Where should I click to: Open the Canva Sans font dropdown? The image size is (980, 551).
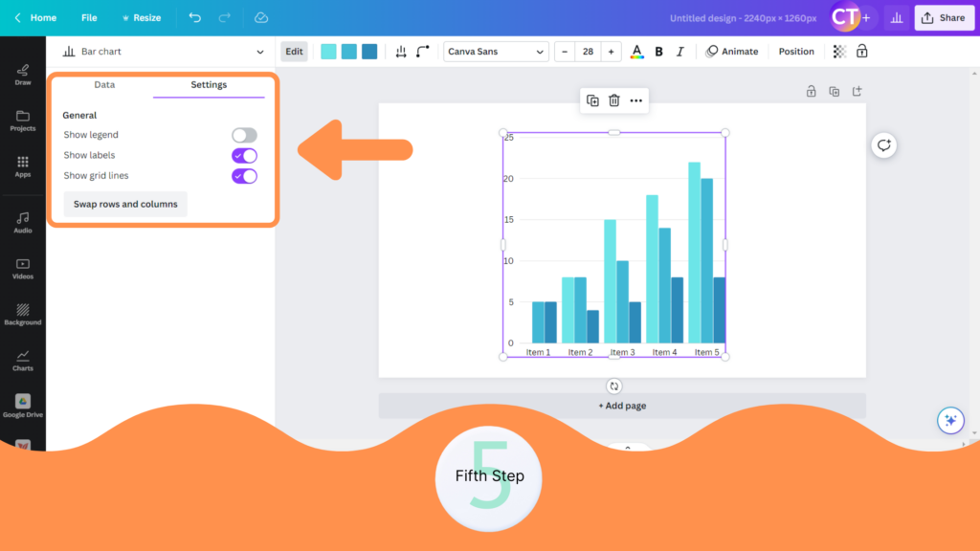click(496, 52)
